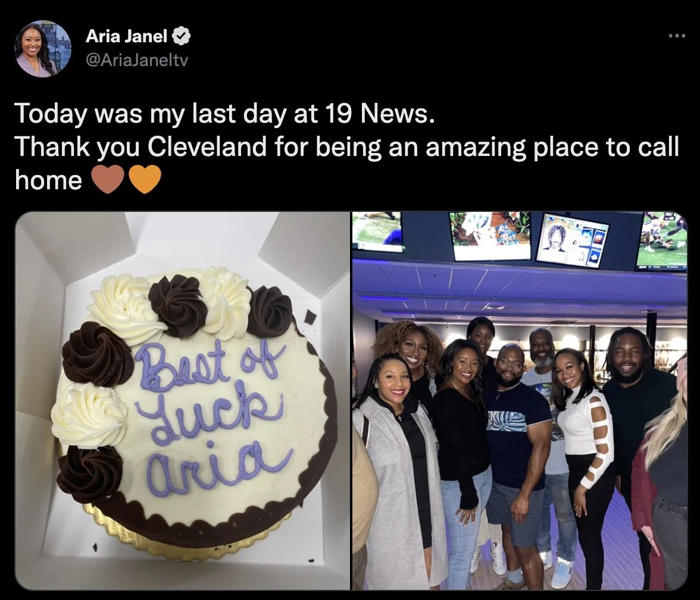Open the @AriaJaneltv handle link
The image size is (700, 600).
point(137,60)
